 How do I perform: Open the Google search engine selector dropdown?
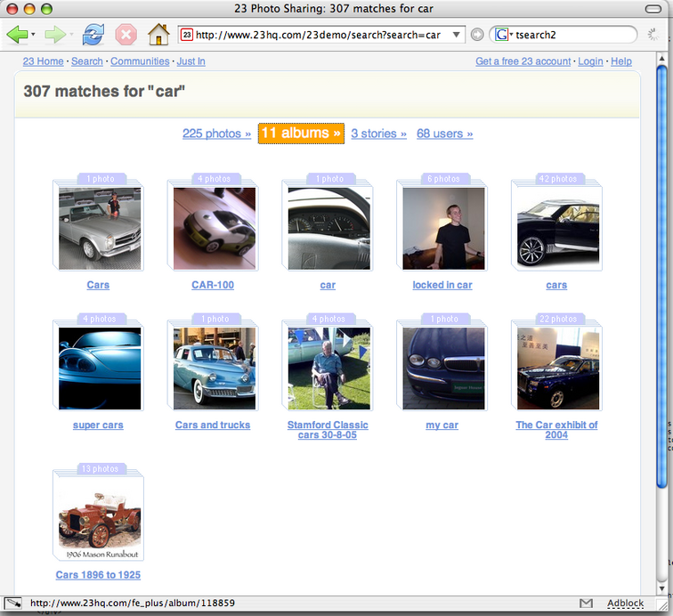(x=504, y=35)
